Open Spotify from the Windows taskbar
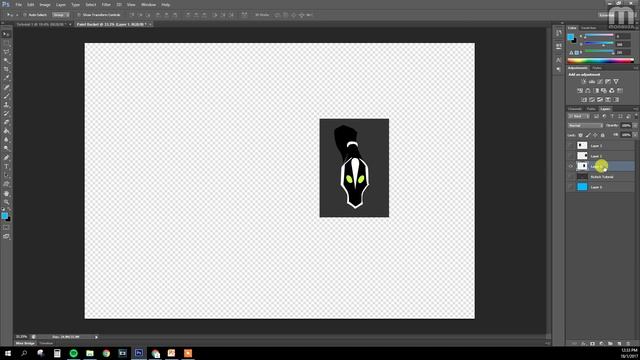 point(73,353)
